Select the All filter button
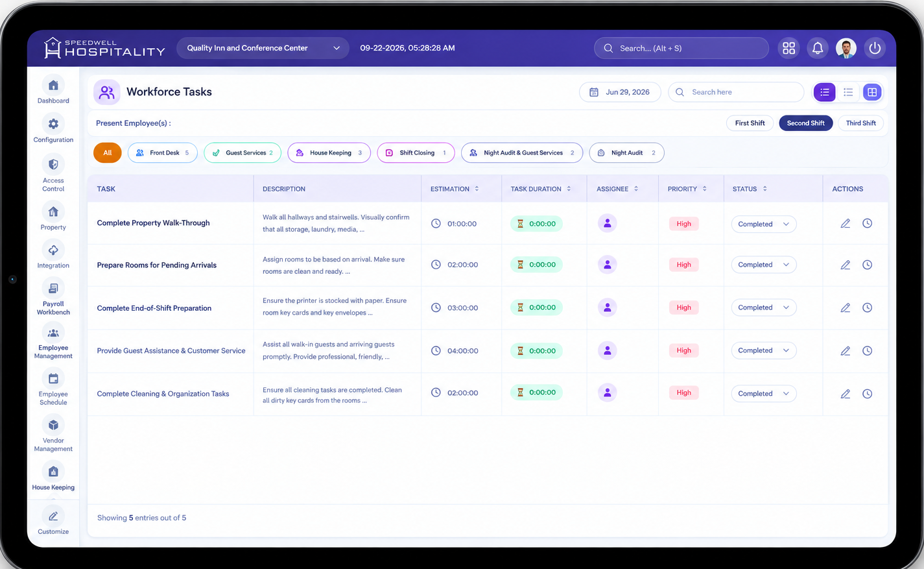 [x=108, y=153]
